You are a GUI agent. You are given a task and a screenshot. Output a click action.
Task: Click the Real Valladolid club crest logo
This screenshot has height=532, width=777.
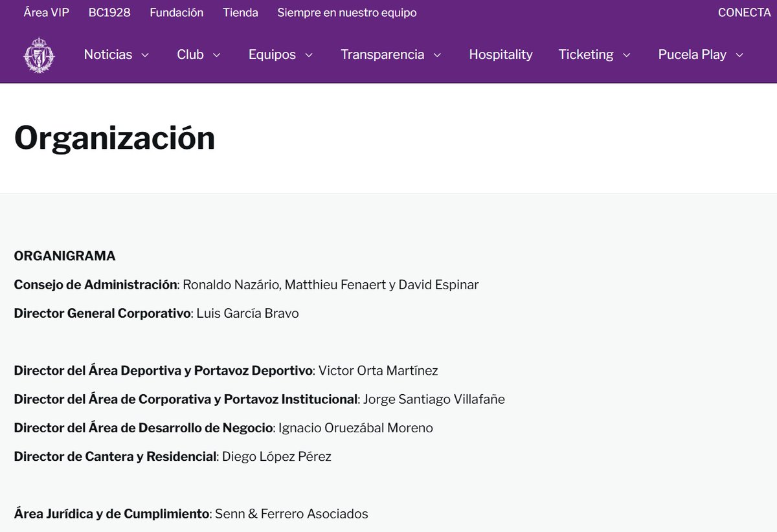[39, 55]
